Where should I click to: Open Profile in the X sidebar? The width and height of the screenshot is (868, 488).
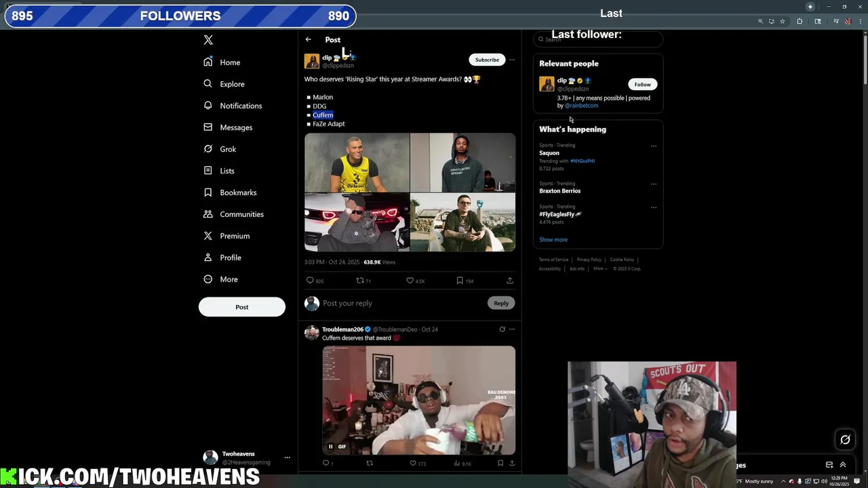[x=222, y=258]
